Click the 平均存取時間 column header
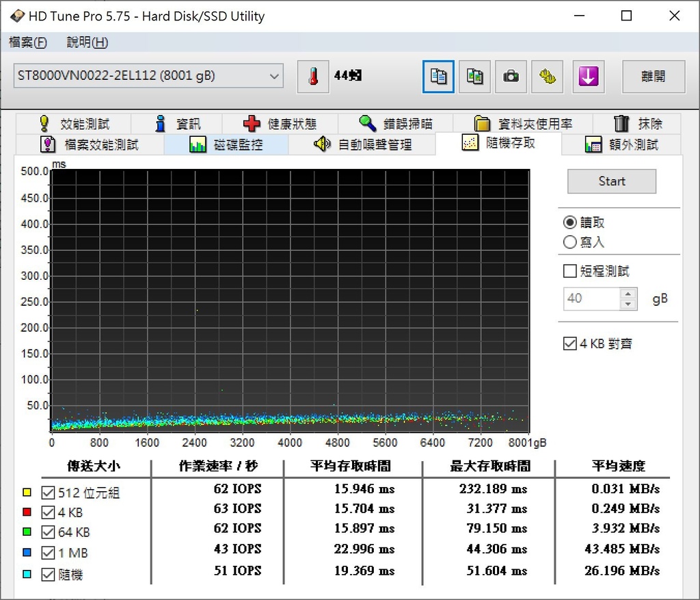Image resolution: width=700 pixels, height=600 pixels. [x=351, y=467]
